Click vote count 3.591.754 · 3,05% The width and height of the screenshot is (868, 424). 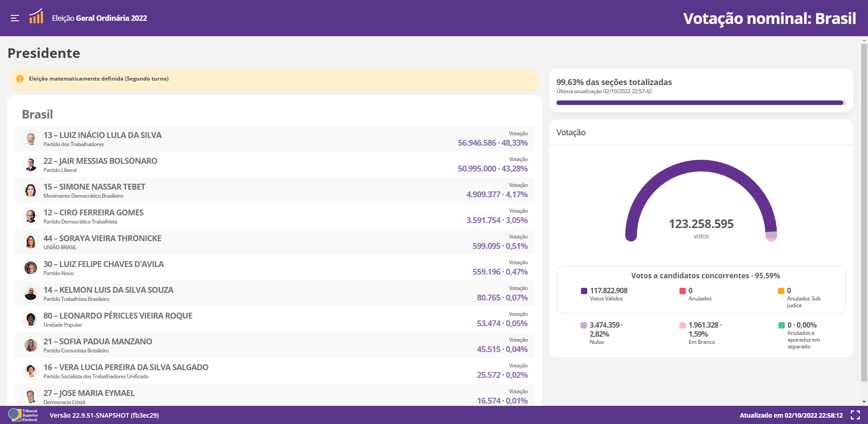point(497,220)
